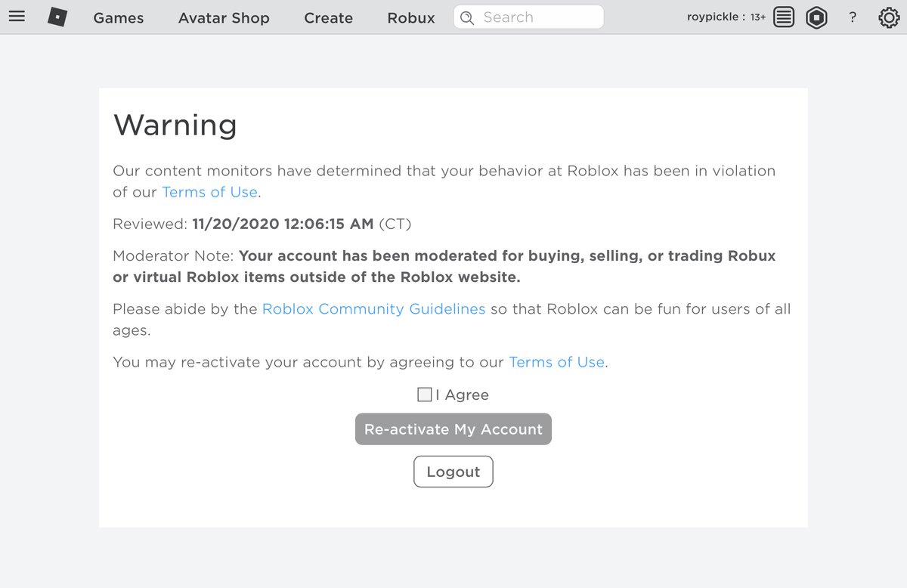907x588 pixels.
Task: Open roypickle account name in header
Action: point(712,17)
